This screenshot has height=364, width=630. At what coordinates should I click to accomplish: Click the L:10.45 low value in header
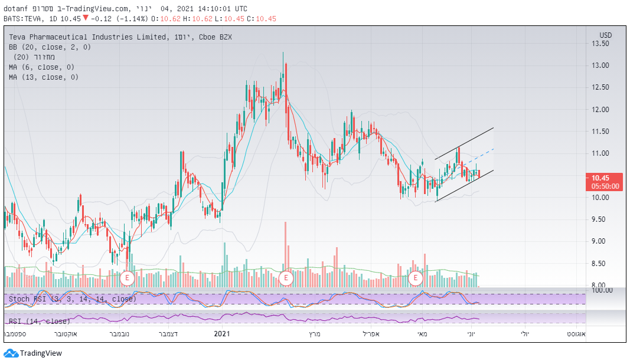pyautogui.click(x=229, y=18)
